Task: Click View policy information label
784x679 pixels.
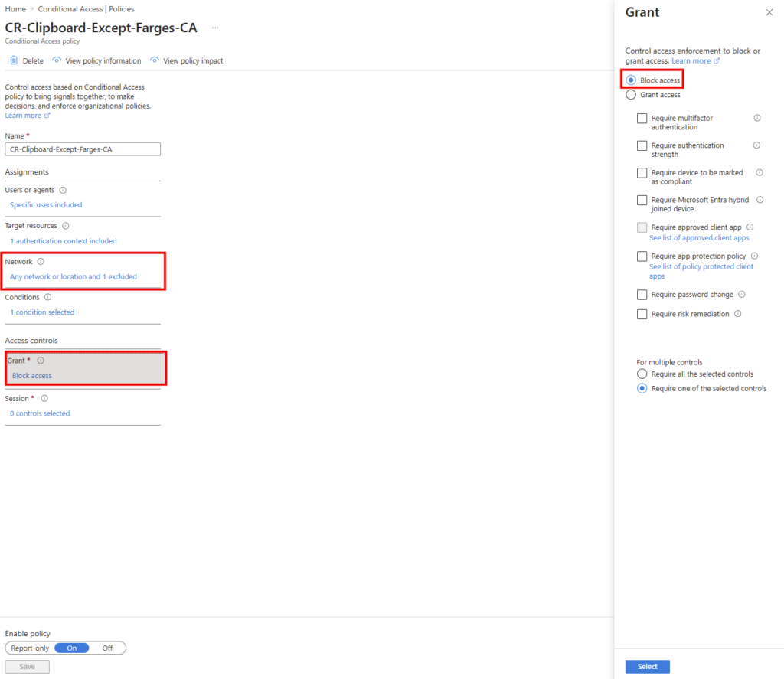Action: pyautogui.click(x=103, y=60)
